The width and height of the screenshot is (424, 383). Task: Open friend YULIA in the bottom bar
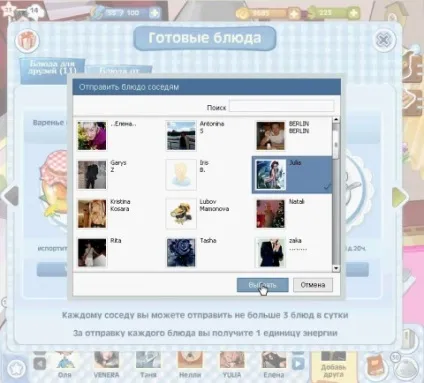click(232, 364)
